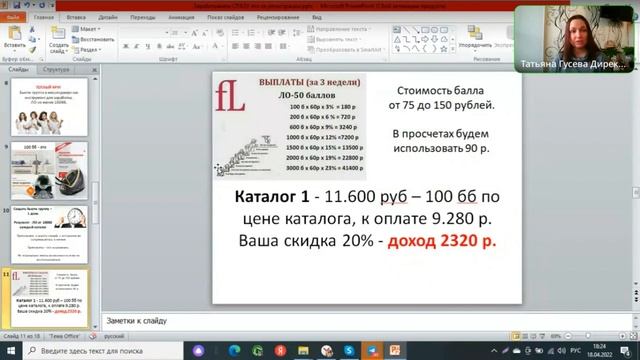The width and height of the screenshot is (640, 360).
Task: Select the down arrow shape in gallery
Action: (x=435, y=39)
